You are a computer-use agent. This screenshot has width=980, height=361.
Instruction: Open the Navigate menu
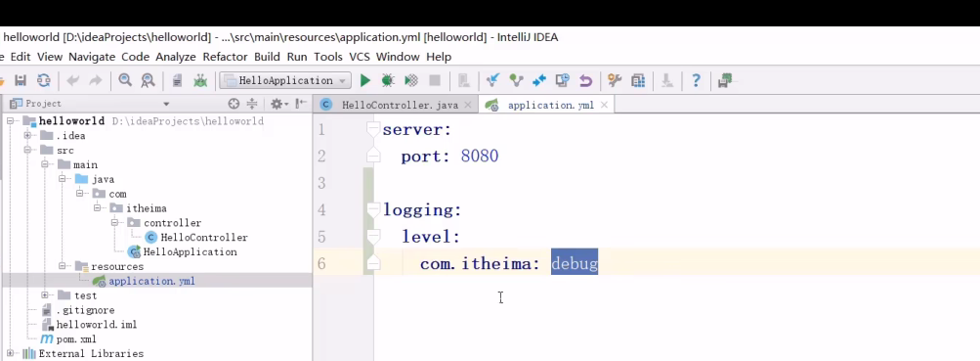92,57
